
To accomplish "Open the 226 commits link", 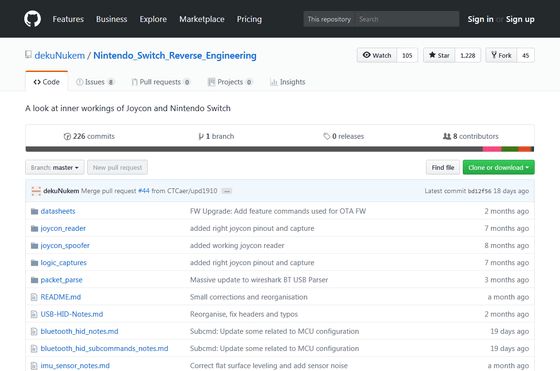I will 89,136.
